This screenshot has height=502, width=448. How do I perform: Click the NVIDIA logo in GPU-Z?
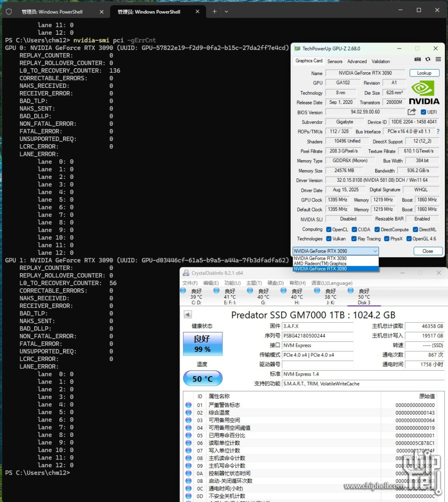point(424,92)
